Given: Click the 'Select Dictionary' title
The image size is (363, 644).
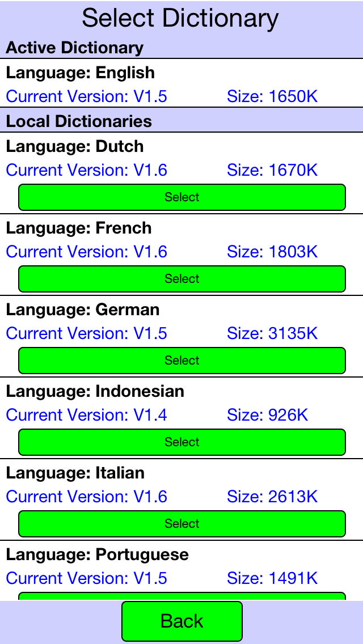Looking at the screenshot, I should tap(180, 19).
